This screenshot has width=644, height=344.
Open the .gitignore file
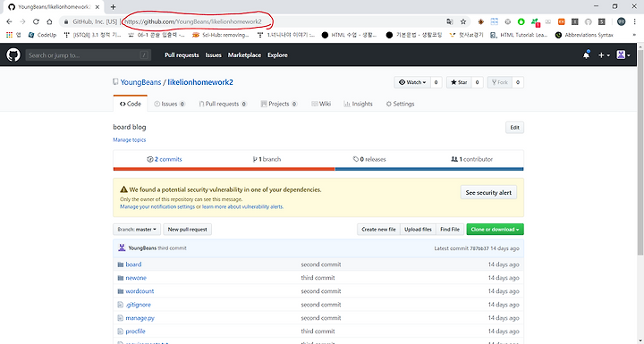coord(139,305)
